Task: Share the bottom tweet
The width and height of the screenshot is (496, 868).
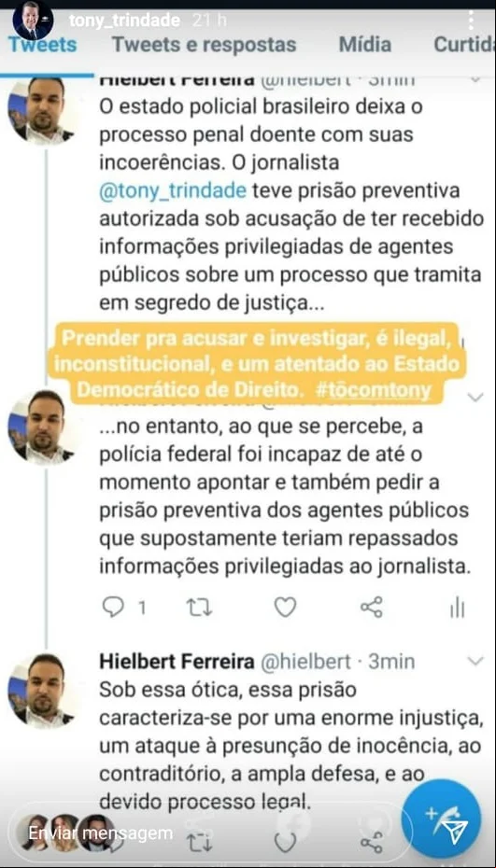Action: [372, 843]
